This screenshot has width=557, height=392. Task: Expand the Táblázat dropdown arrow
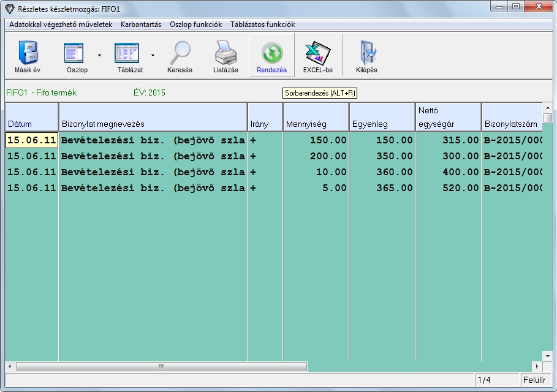coord(152,56)
